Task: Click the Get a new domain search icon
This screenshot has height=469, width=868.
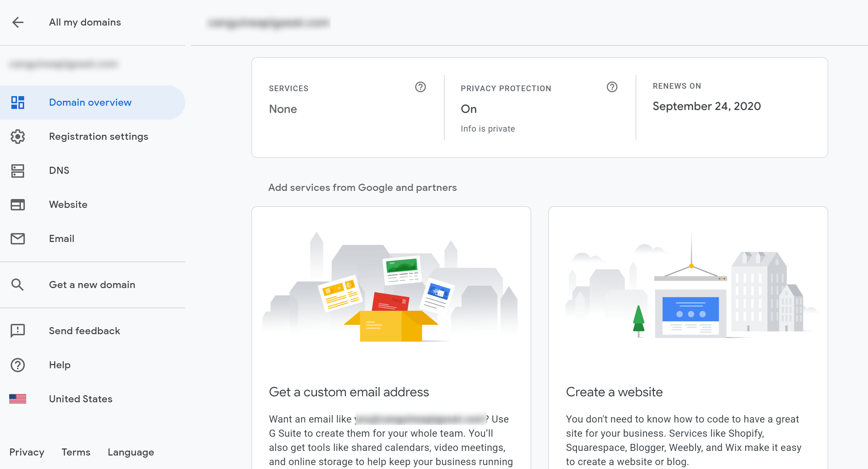Action: [17, 283]
